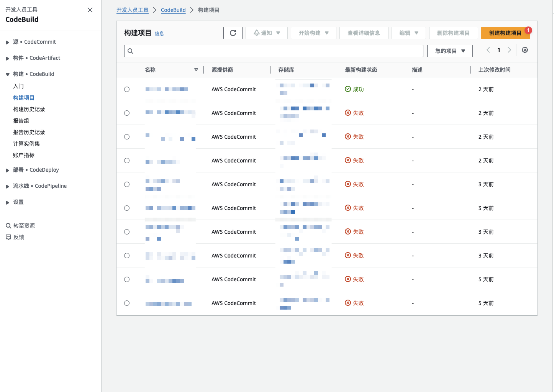
Task: Click 成功 status in first row
Action: [x=358, y=89]
